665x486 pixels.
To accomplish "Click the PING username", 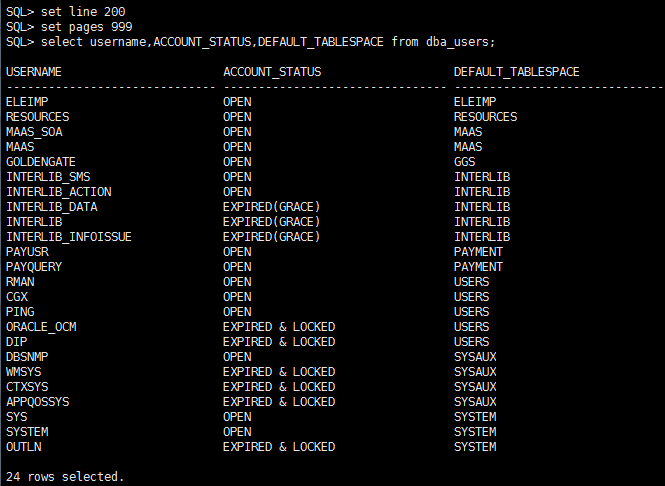I will click(20, 312).
